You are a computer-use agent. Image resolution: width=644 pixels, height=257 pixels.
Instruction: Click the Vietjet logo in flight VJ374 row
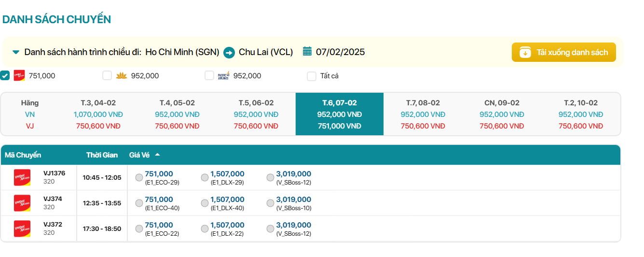point(22,203)
